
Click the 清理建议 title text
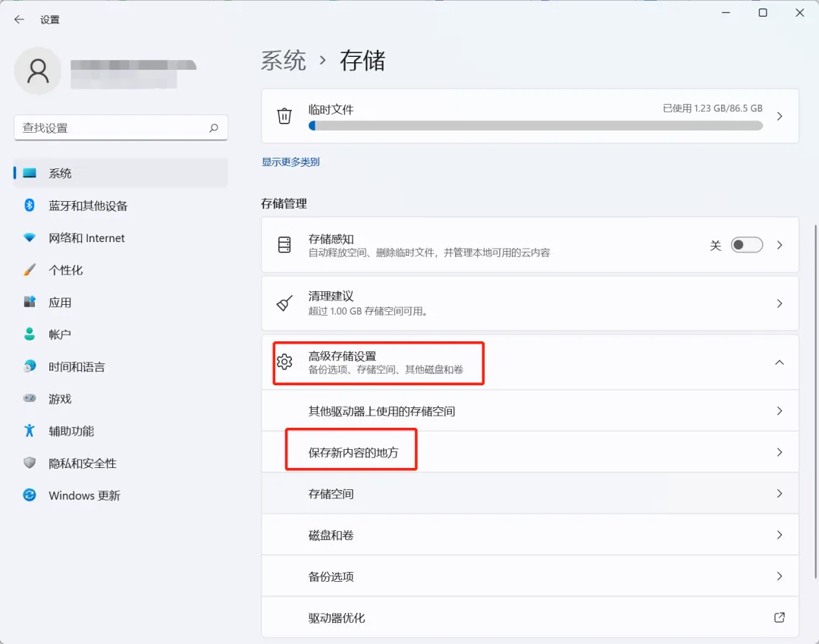pos(331,296)
